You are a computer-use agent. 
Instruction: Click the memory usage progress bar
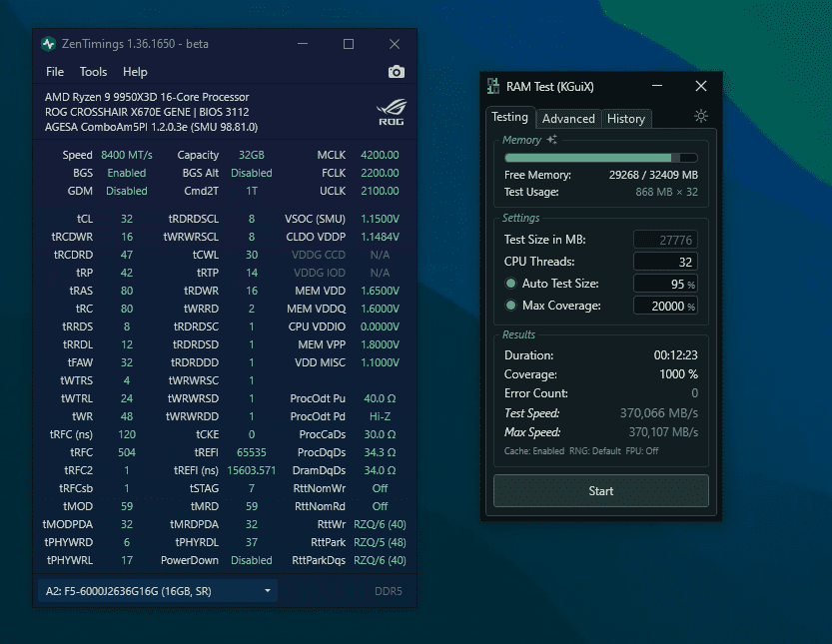click(x=601, y=158)
